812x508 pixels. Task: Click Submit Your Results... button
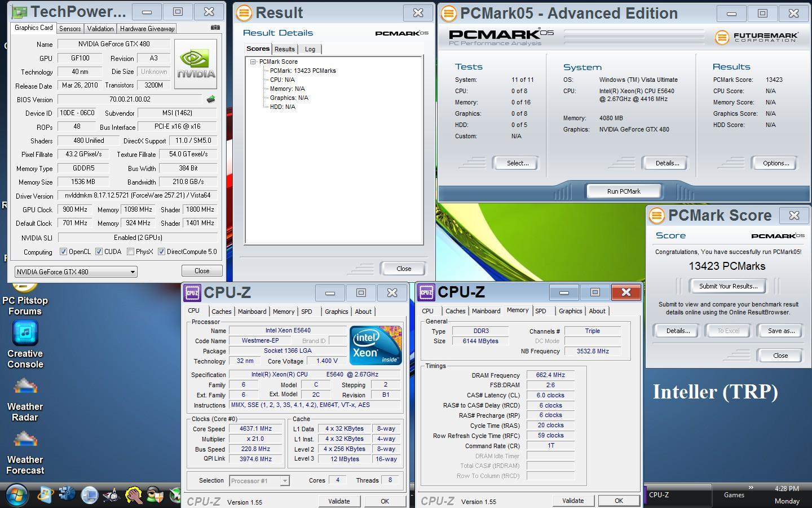(x=728, y=286)
